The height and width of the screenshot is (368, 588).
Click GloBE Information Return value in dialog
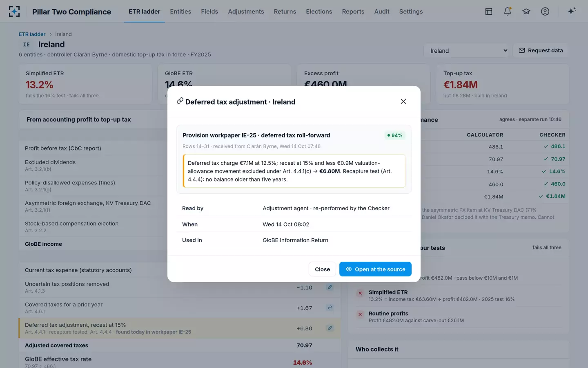(295, 240)
